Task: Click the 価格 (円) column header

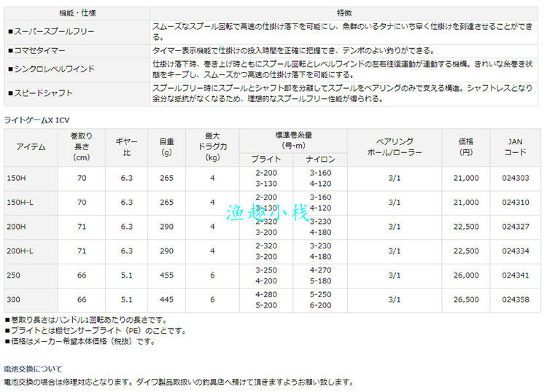Action: 466,147
